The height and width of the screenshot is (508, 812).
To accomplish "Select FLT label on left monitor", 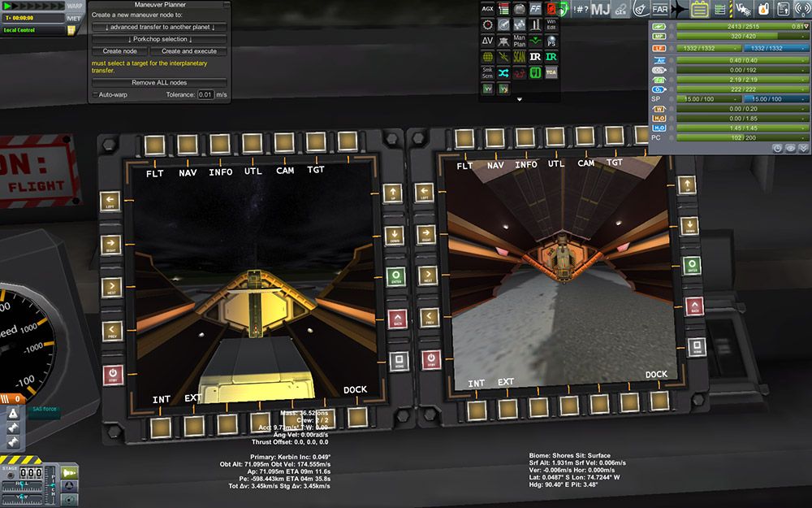I will pyautogui.click(x=155, y=174).
